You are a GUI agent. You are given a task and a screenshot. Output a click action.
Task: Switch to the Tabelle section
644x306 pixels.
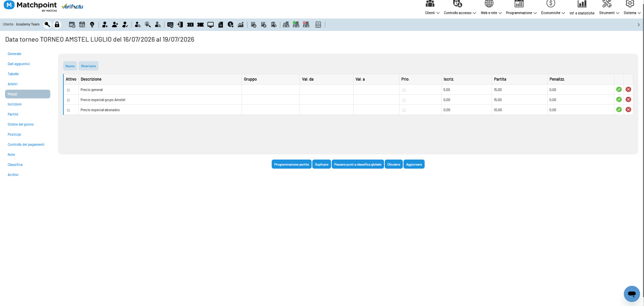13,74
